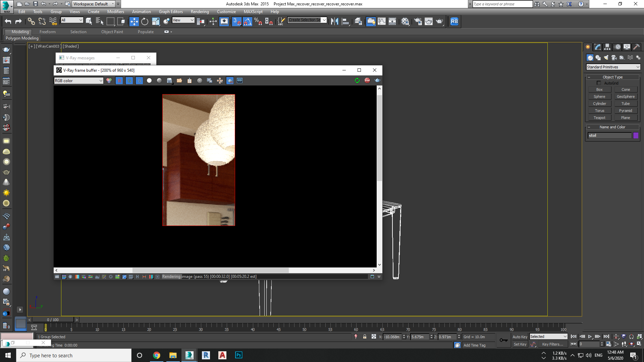Viewport: 644px width, 362px height.
Task: Open Key Filters dialog
Action: (552, 344)
